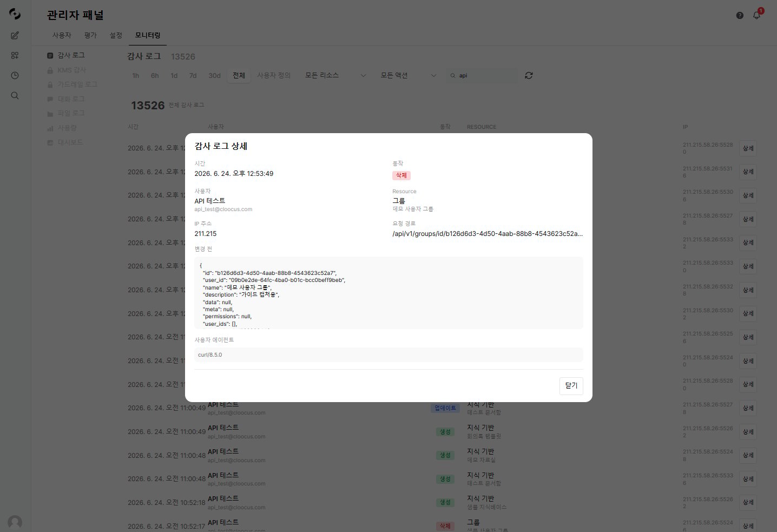Click the app logo icon in the sidebar
Image resolution: width=777 pixels, height=532 pixels.
[x=15, y=14]
